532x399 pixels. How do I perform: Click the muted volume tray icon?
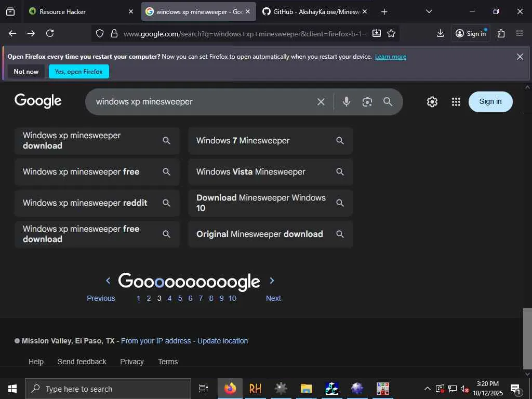click(x=464, y=389)
